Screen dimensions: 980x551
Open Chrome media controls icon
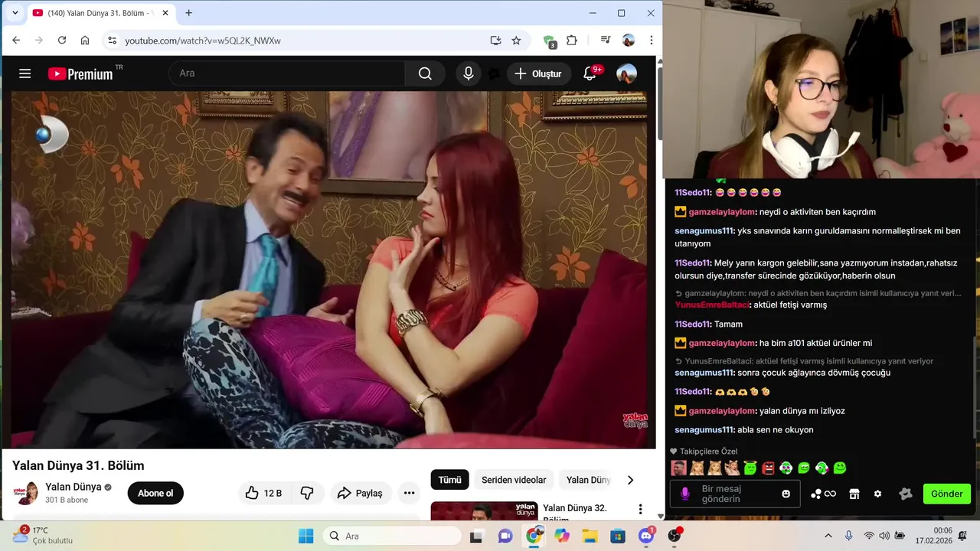(x=606, y=41)
